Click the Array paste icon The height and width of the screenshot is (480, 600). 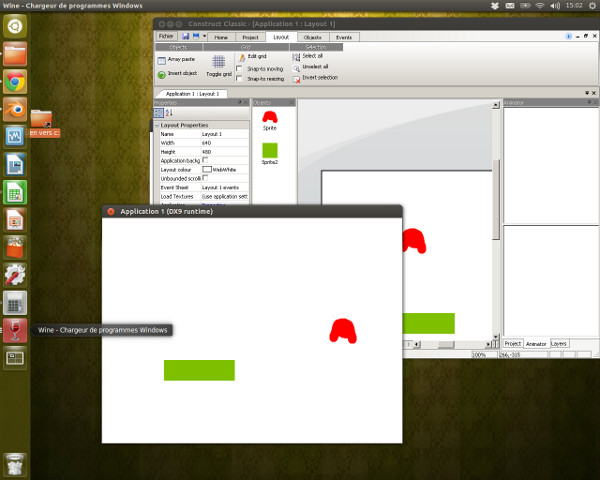click(x=161, y=60)
